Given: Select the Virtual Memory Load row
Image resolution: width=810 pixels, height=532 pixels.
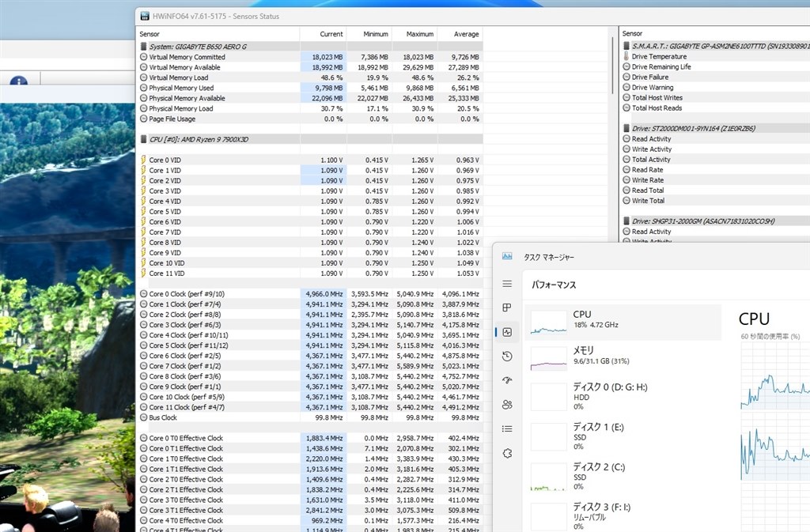Looking at the screenshot, I should pos(309,77).
